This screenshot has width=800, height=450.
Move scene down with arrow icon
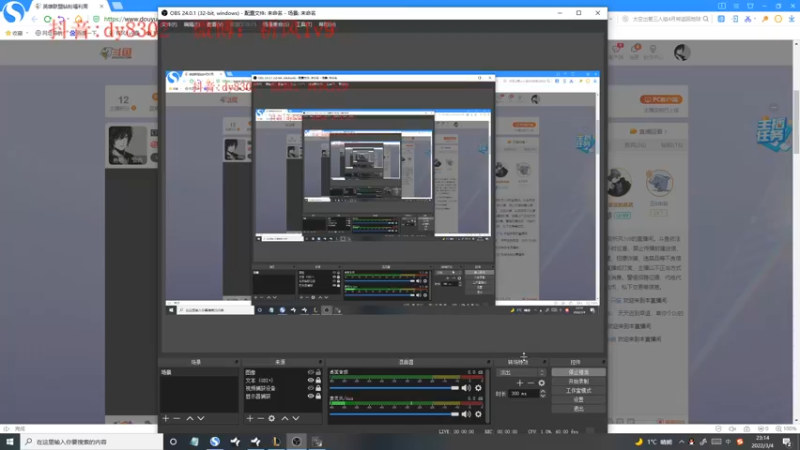tap(201, 418)
